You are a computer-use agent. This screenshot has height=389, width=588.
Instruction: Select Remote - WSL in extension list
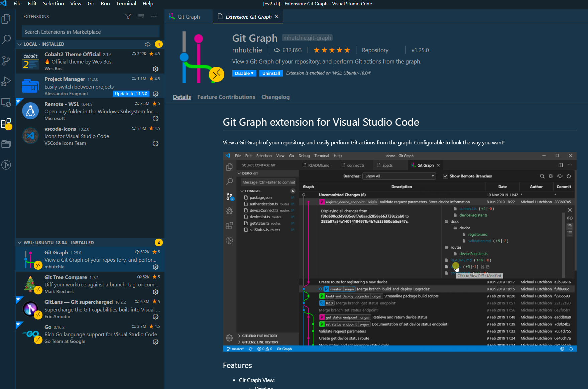click(x=90, y=111)
